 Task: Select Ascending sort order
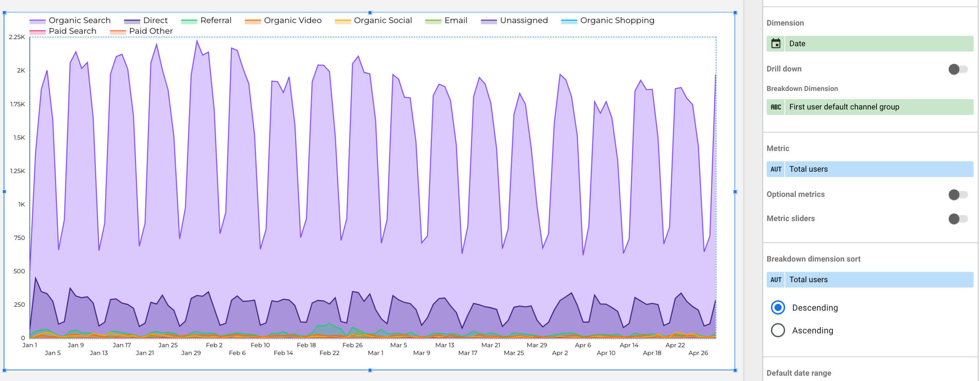[778, 331]
